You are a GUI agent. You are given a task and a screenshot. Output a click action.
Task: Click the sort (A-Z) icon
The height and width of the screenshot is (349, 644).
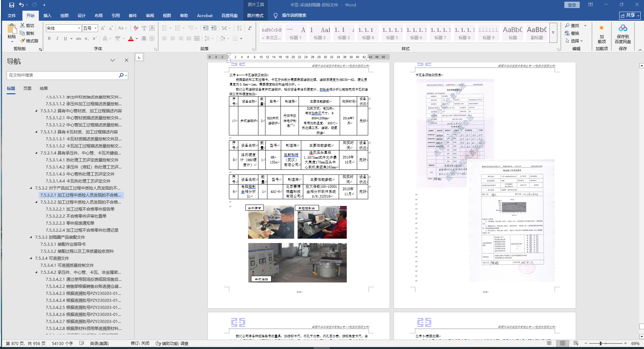[x=239, y=28]
